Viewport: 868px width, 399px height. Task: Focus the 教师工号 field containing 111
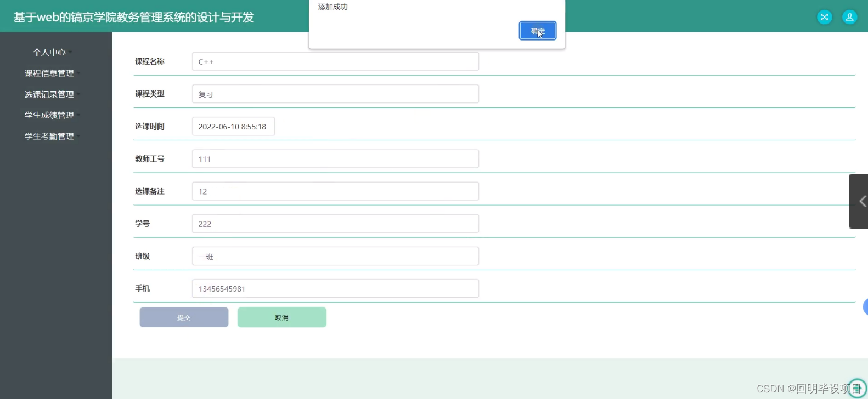pyautogui.click(x=335, y=159)
